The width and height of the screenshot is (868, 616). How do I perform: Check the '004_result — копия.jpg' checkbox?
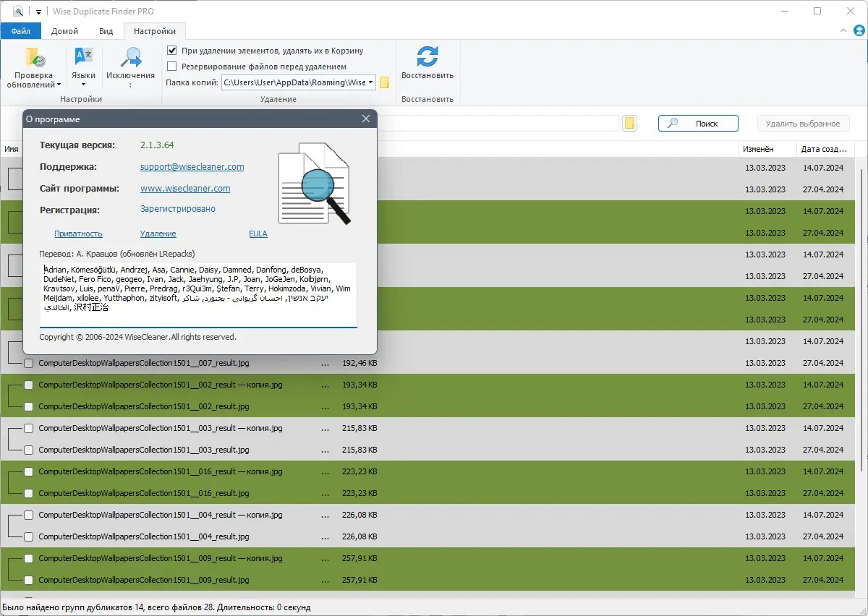pos(29,515)
